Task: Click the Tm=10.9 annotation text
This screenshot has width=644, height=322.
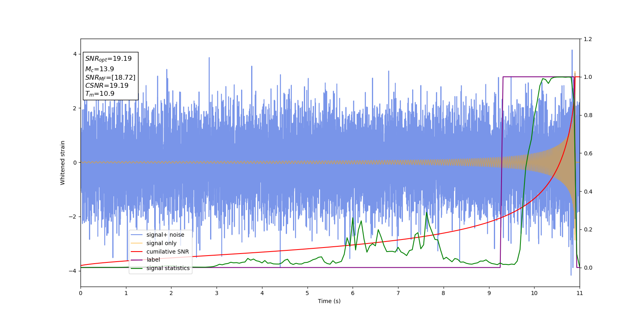Action: [100, 94]
